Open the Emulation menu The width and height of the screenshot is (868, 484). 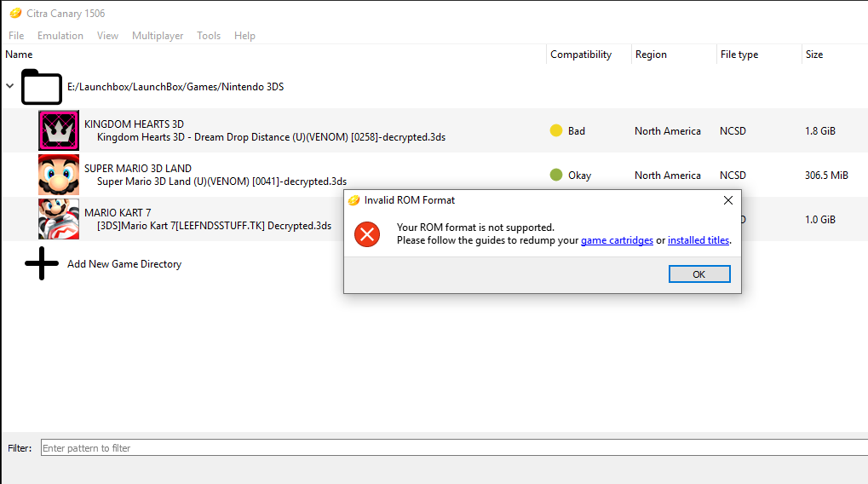tap(60, 36)
